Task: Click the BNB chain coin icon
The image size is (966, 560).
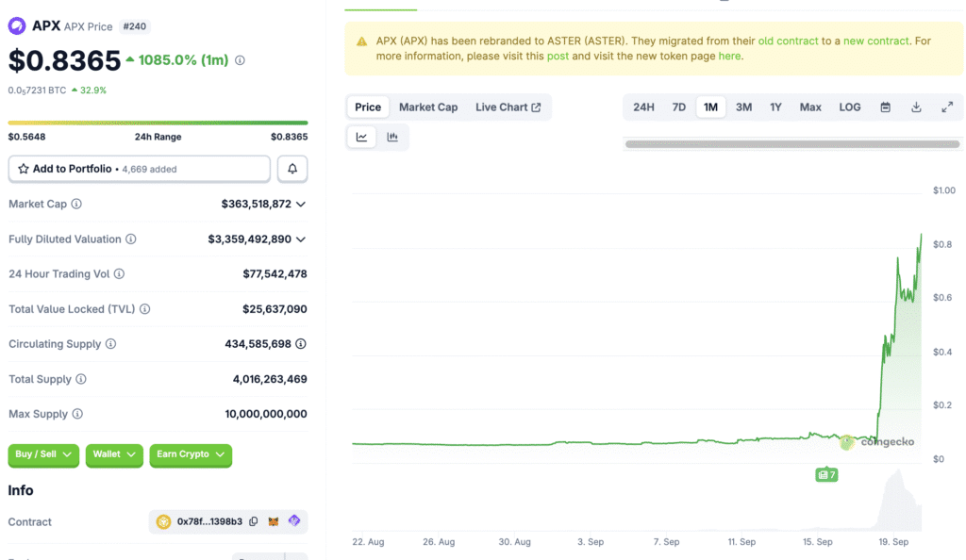Action: pyautogui.click(x=163, y=522)
